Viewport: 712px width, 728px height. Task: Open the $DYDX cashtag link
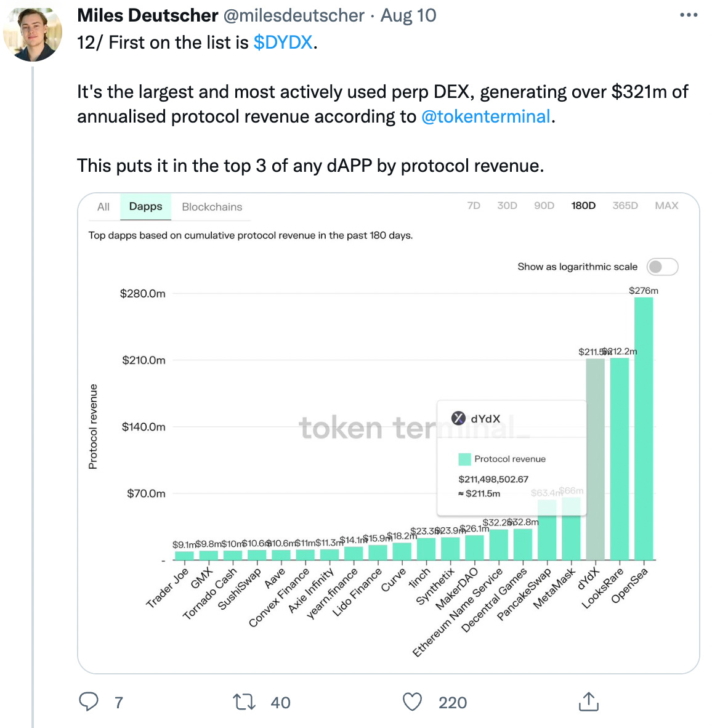coord(283,42)
